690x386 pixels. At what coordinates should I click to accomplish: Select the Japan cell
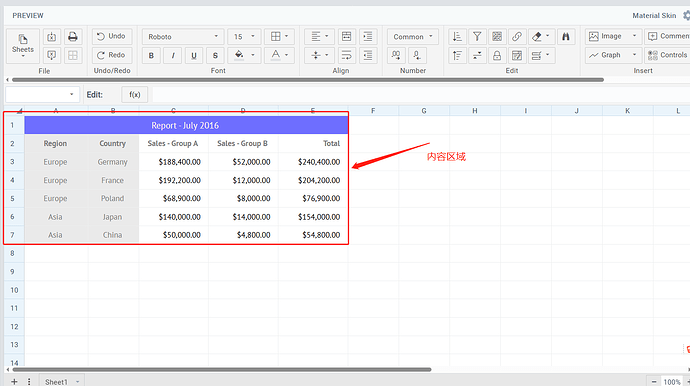tap(113, 217)
